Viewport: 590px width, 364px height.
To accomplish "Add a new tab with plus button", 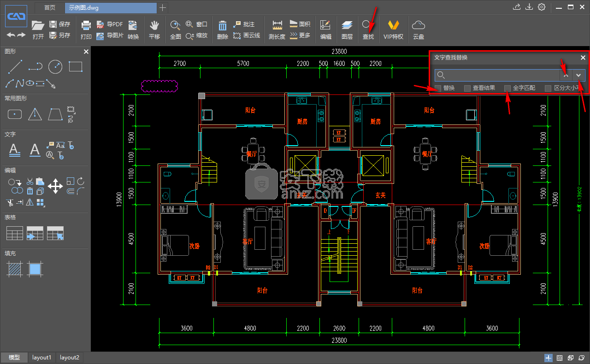I will click(163, 7).
